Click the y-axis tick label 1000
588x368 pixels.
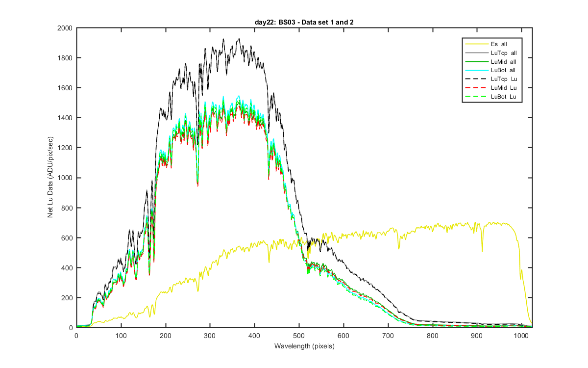coord(65,178)
